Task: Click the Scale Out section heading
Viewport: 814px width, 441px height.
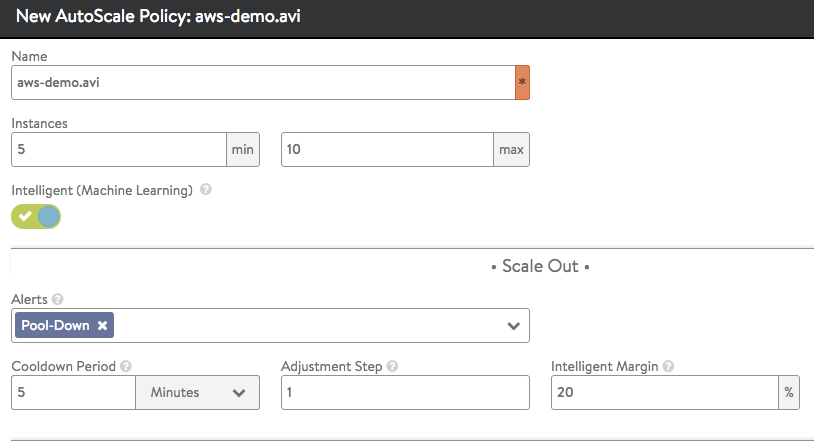Action: pyautogui.click(x=540, y=266)
